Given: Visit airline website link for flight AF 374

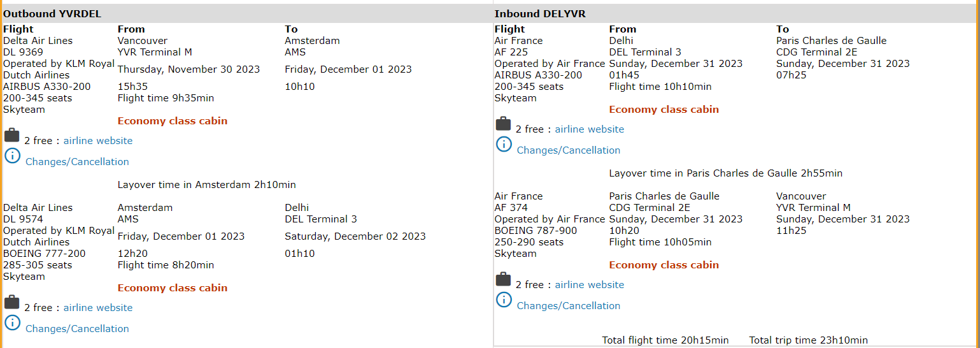Looking at the screenshot, I should 590,285.
